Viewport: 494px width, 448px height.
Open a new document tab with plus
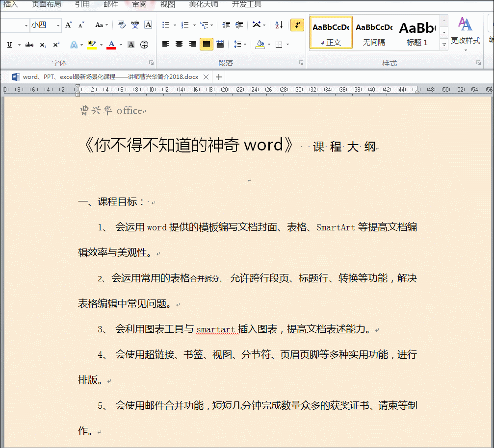point(219,77)
